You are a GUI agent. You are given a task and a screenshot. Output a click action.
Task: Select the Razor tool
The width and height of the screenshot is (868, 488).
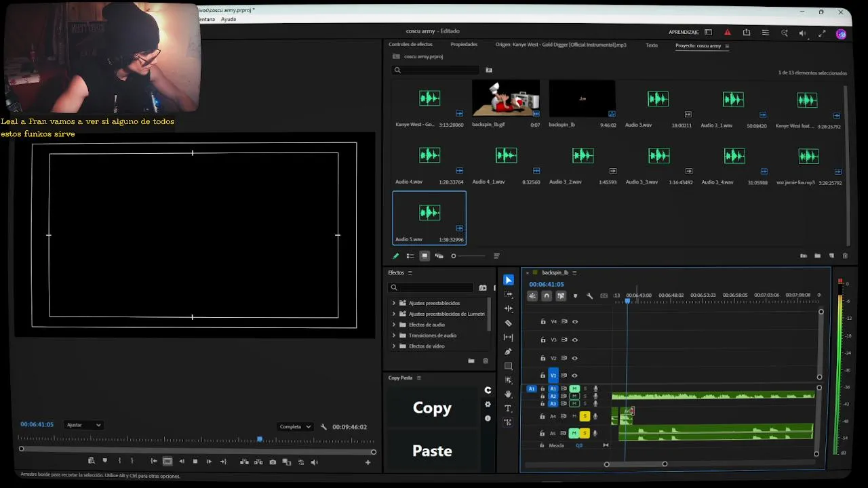(x=509, y=323)
